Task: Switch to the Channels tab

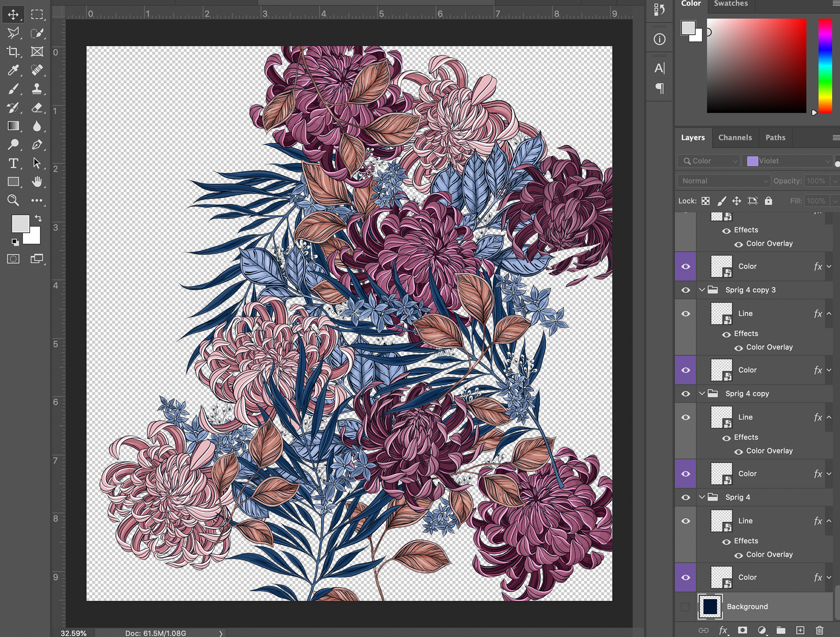Action: 735,137
